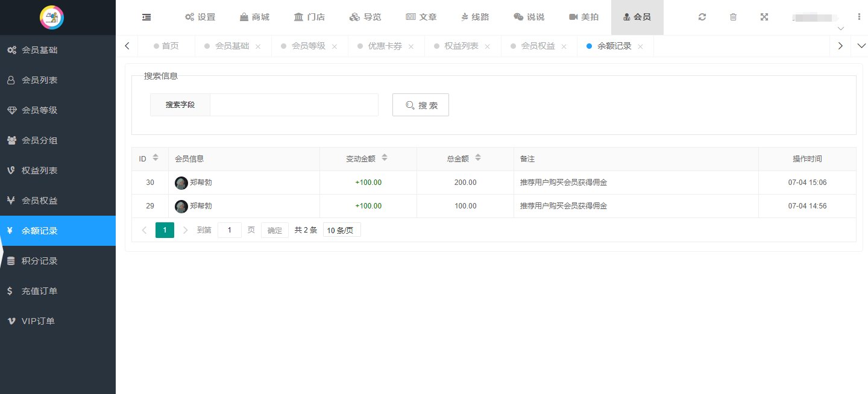The height and width of the screenshot is (394, 868).
Task: Switch to the 首页 tab
Action: coord(166,46)
